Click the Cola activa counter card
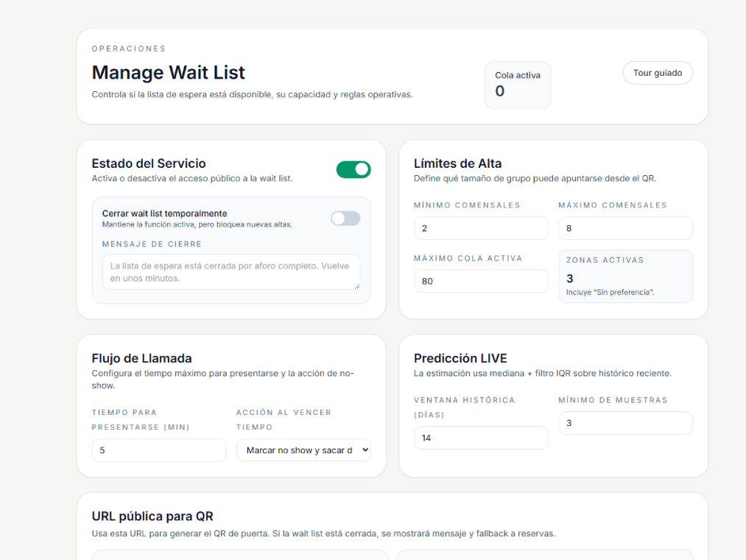746x560 pixels. point(517,85)
